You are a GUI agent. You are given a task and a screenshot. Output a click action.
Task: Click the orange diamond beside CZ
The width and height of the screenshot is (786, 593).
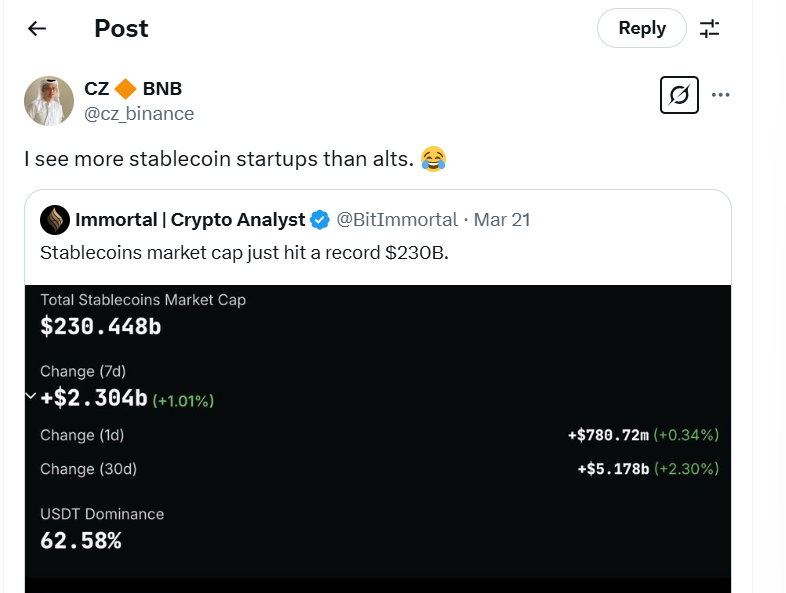(x=127, y=88)
